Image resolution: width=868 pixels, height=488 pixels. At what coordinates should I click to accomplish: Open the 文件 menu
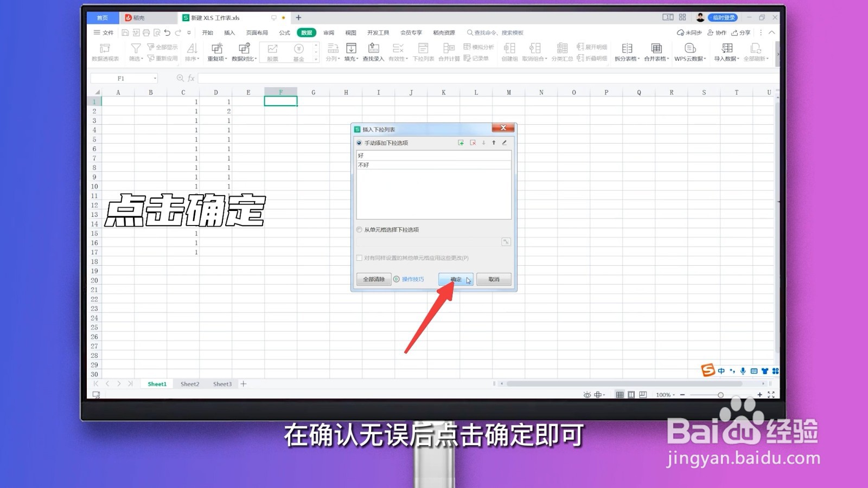[x=104, y=33]
